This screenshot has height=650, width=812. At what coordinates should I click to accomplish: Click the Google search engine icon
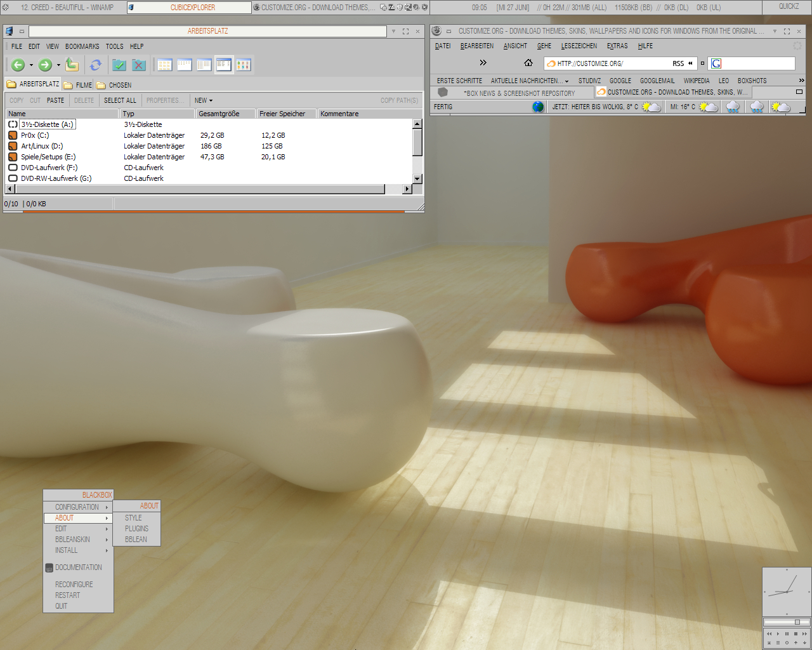pyautogui.click(x=716, y=63)
